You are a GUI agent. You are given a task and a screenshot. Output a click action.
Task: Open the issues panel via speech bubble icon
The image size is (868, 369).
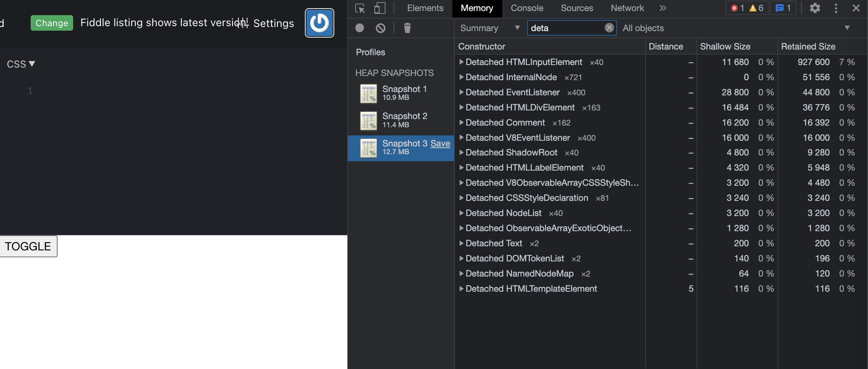[783, 8]
